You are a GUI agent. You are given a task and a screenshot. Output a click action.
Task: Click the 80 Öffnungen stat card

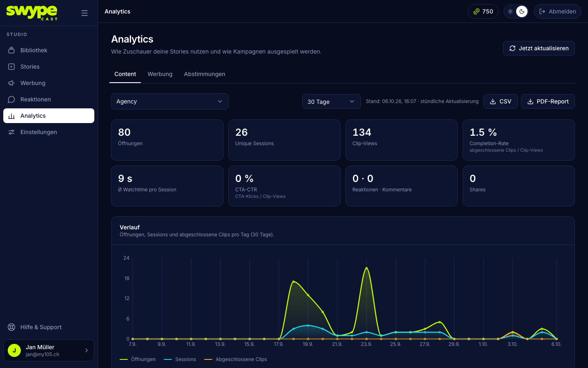tap(167, 140)
